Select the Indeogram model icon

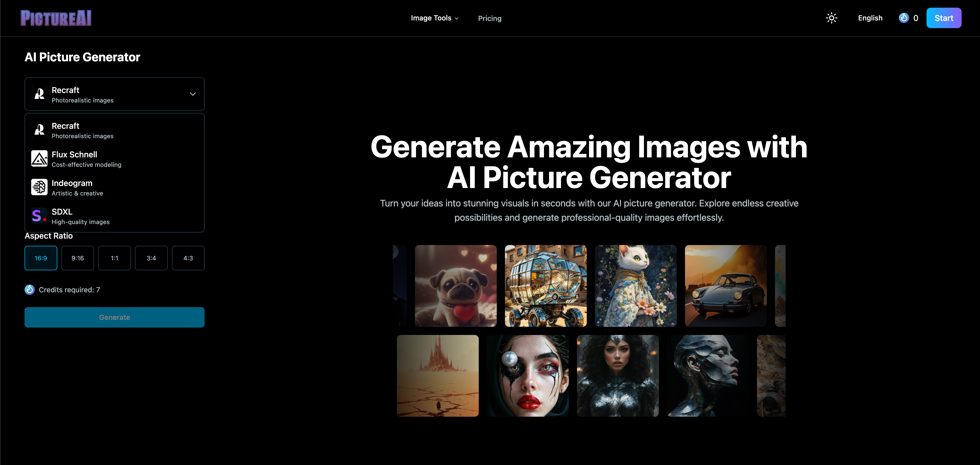[39, 187]
